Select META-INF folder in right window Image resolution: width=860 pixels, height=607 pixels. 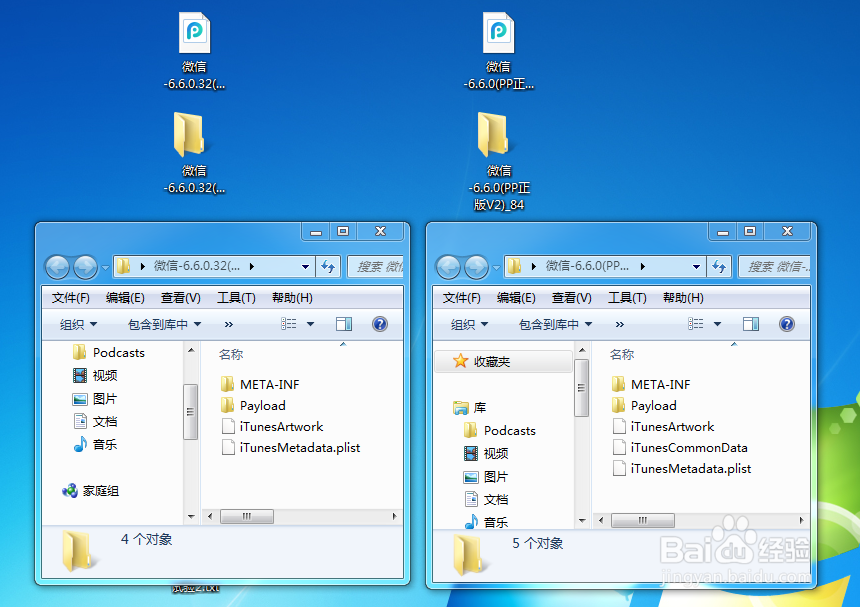[x=651, y=384]
